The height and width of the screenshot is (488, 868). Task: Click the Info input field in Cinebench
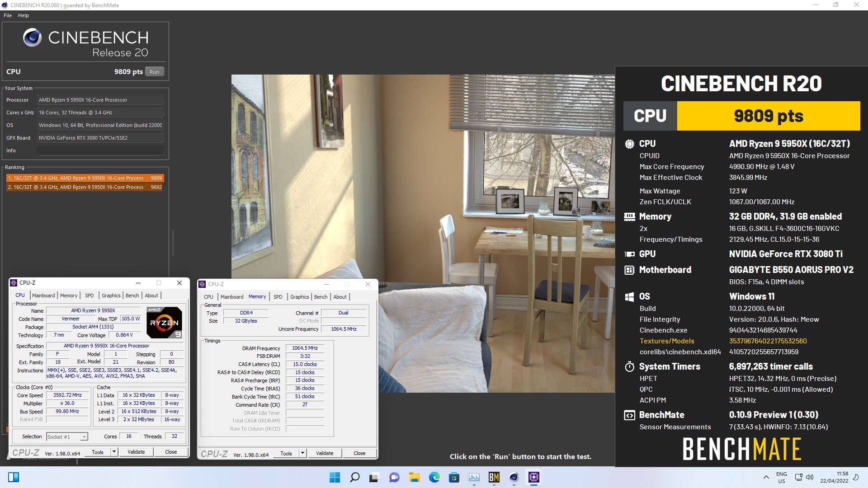100,150
